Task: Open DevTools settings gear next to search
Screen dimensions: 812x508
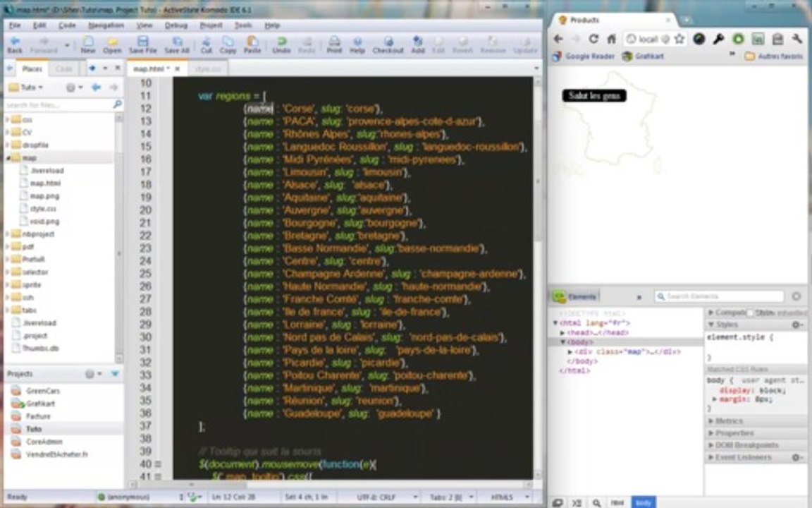Action: [x=796, y=296]
